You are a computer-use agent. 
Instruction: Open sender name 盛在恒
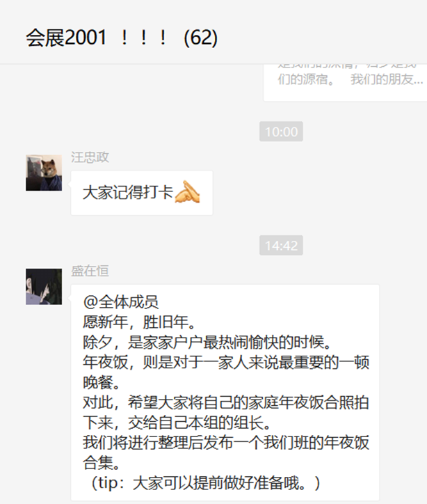90,271
